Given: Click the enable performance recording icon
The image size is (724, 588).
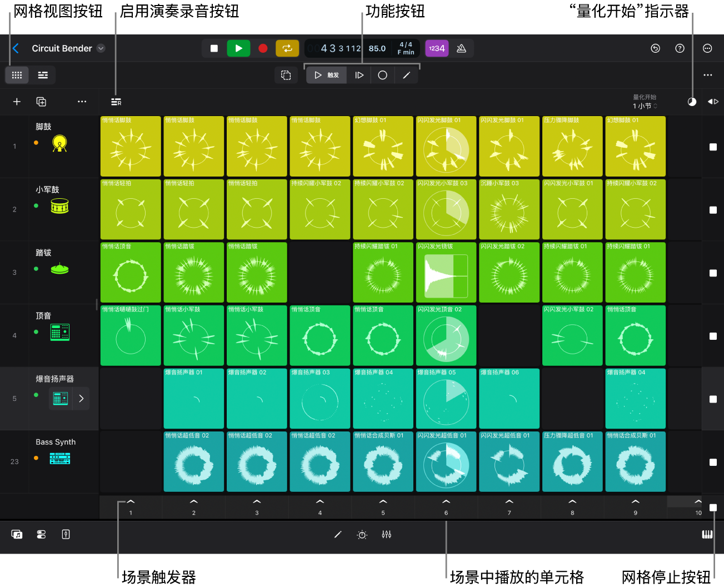Looking at the screenshot, I should tap(116, 102).
